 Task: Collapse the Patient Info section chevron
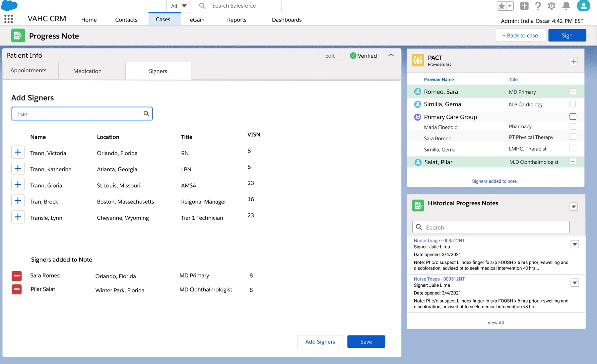tap(391, 55)
